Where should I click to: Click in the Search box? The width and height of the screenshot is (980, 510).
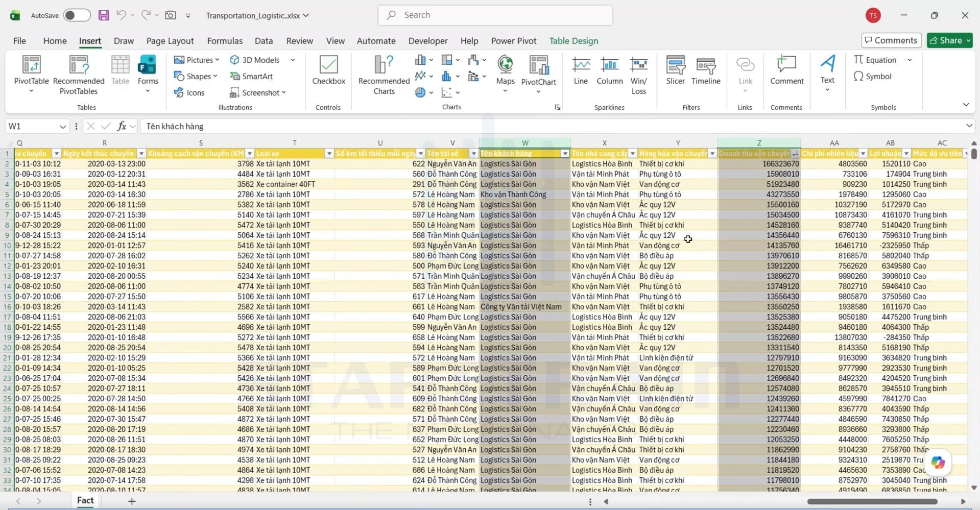(495, 15)
